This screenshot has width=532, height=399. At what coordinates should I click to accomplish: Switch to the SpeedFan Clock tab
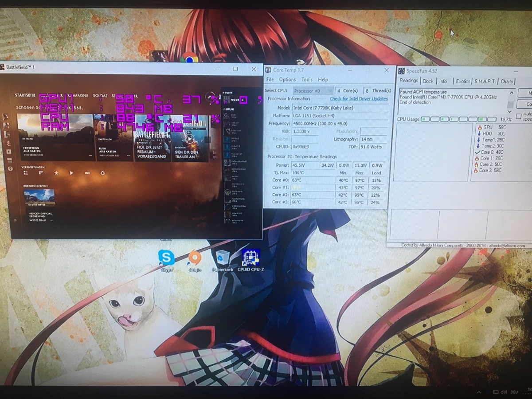click(428, 81)
